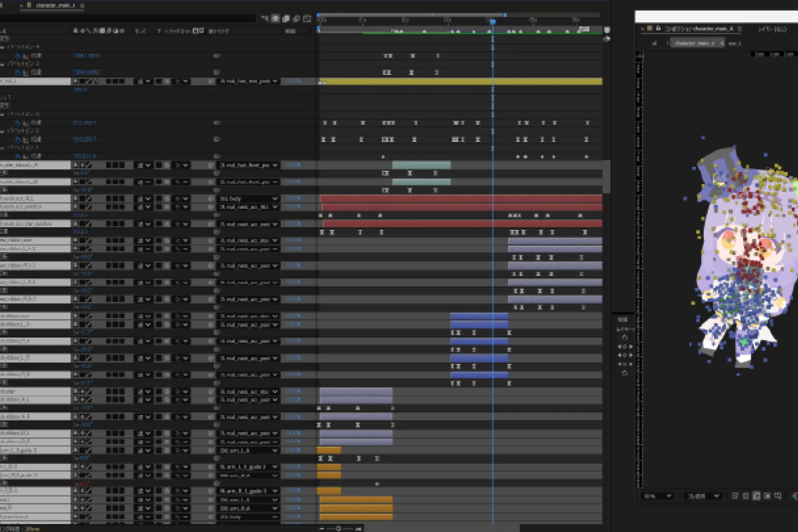Click the comp marker bin icon
The image size is (798, 532).
pyautogui.click(x=607, y=30)
